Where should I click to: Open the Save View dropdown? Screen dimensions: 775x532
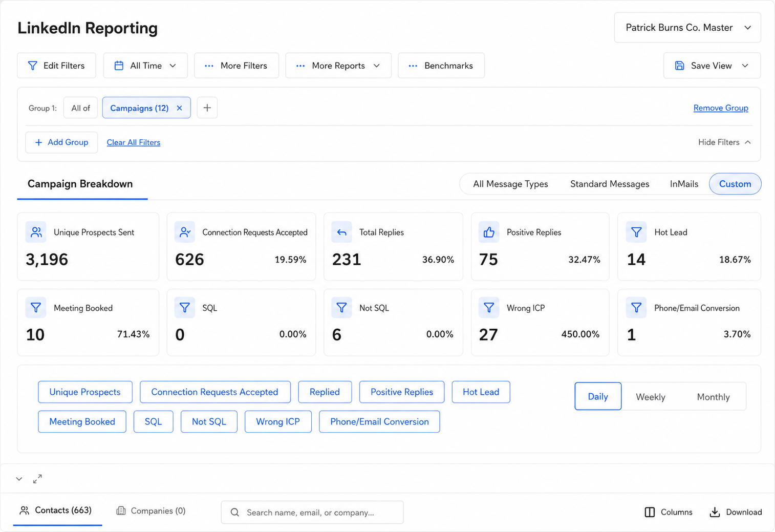(x=712, y=66)
